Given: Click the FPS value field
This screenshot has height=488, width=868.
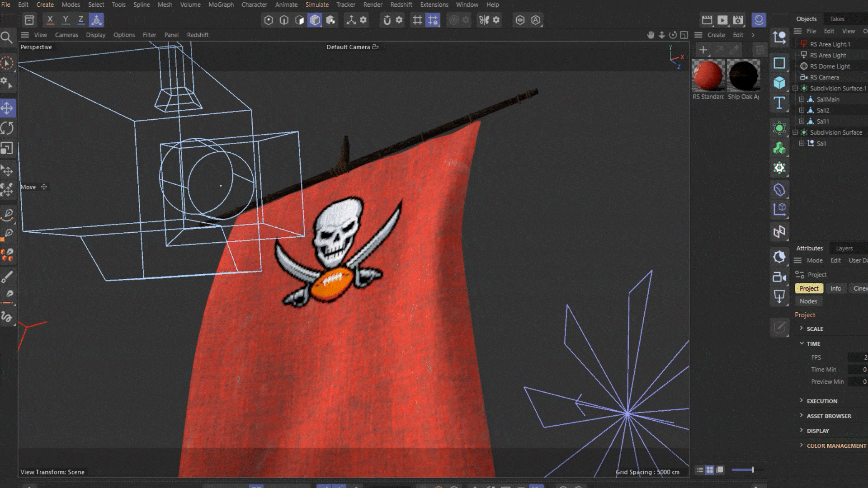Looking at the screenshot, I should pyautogui.click(x=858, y=357).
